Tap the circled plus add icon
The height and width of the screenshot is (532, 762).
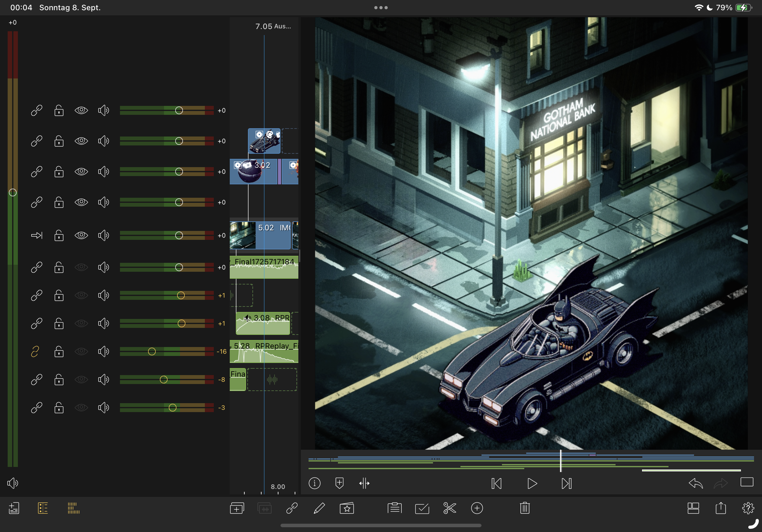tap(477, 508)
